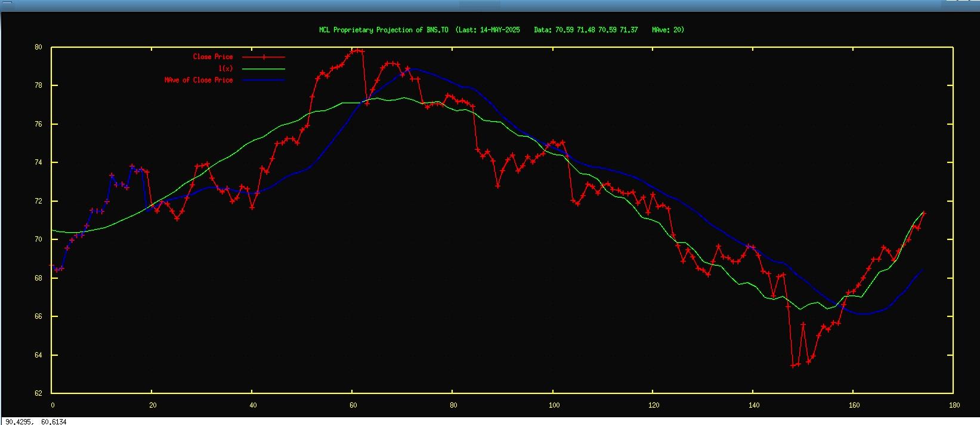
Task: Click the y-axis label 66
Action: (39, 316)
